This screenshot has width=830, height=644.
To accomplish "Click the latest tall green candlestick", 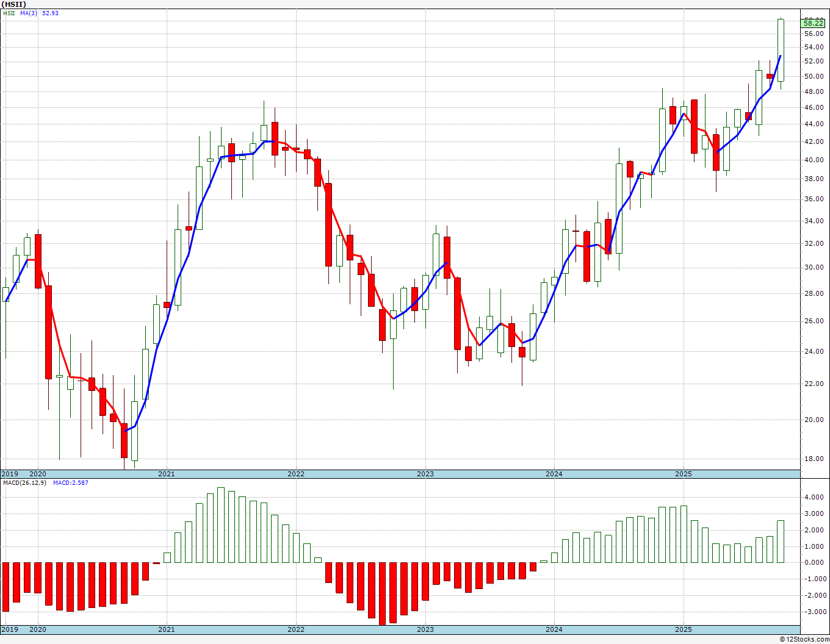I will point(781,50).
